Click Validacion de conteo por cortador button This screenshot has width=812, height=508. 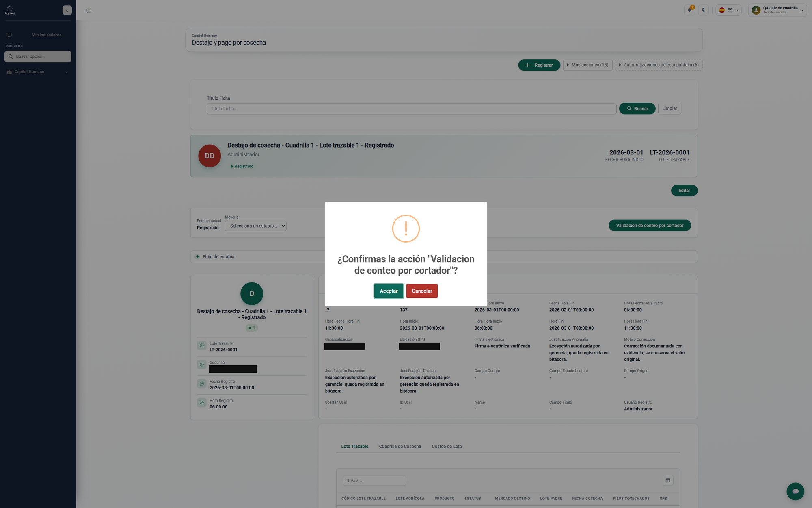[x=650, y=226]
